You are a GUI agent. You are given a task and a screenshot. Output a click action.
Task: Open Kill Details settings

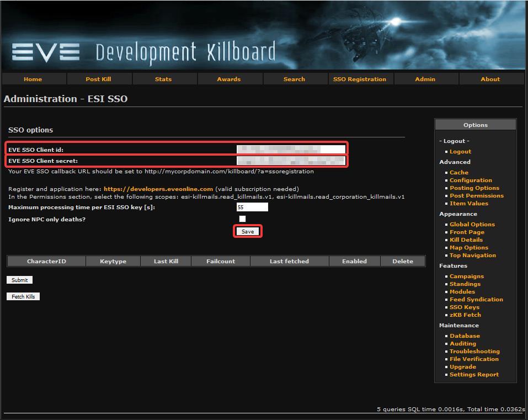pyautogui.click(x=466, y=240)
